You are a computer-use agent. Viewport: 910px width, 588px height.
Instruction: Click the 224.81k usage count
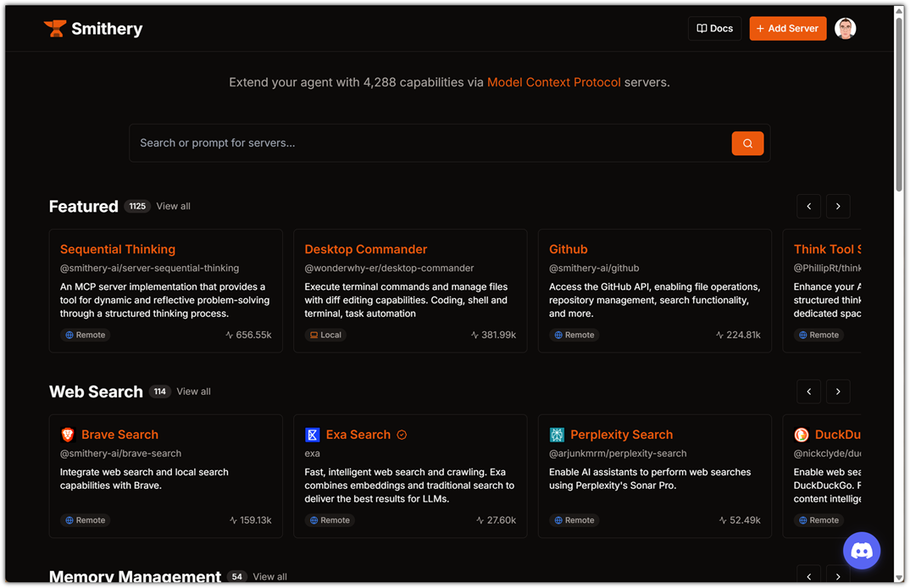point(738,335)
